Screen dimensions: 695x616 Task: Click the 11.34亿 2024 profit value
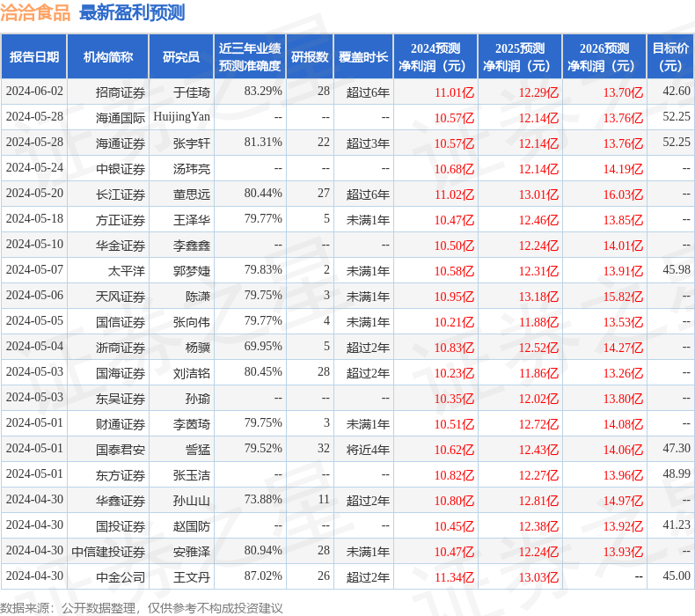coord(454,577)
